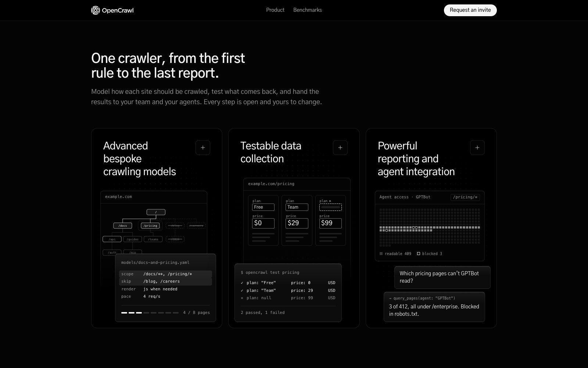Click the example.com title in the crawl tree panel
Viewport: 588px width, 368px height.
coord(118,197)
